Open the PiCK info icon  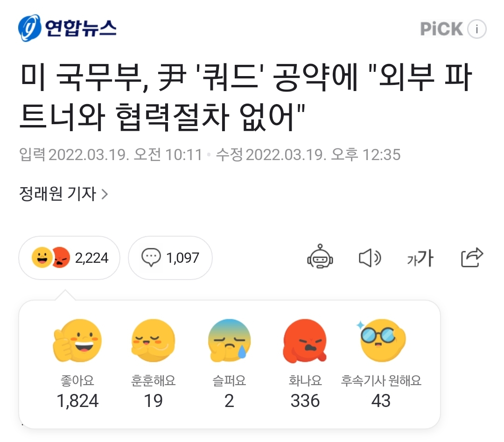pyautogui.click(x=476, y=29)
